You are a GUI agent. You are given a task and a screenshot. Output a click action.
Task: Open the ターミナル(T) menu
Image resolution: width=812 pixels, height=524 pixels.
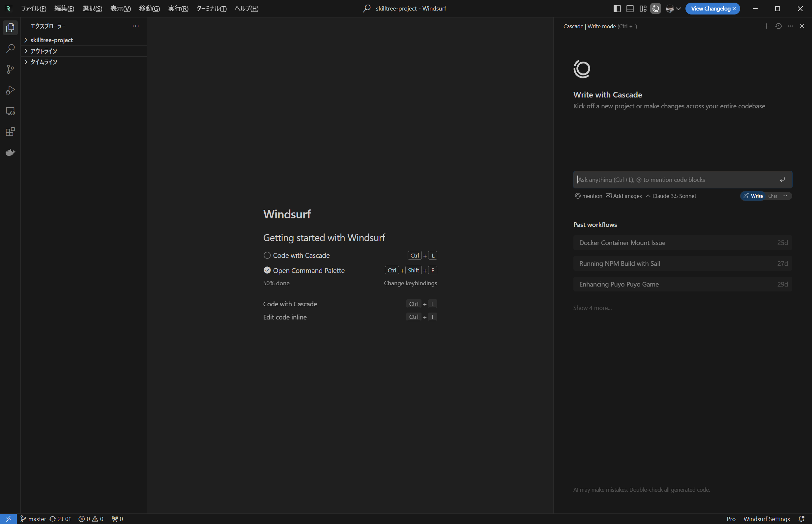[212, 9]
